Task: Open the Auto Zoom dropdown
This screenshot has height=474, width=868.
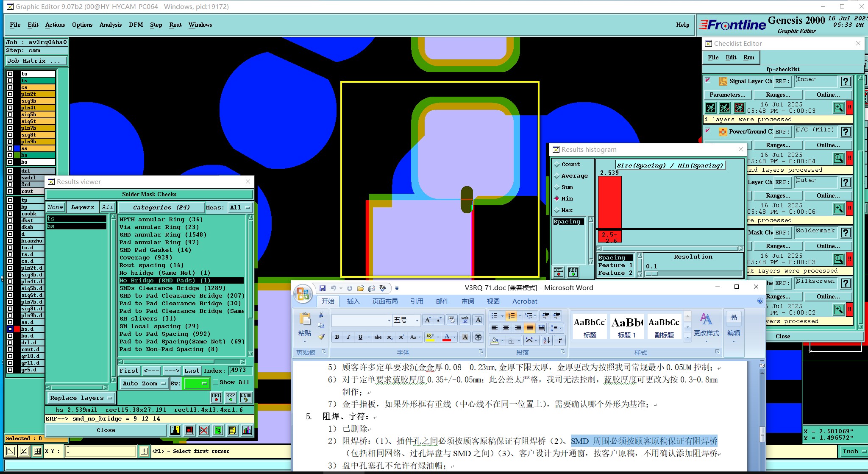Action: pos(144,383)
